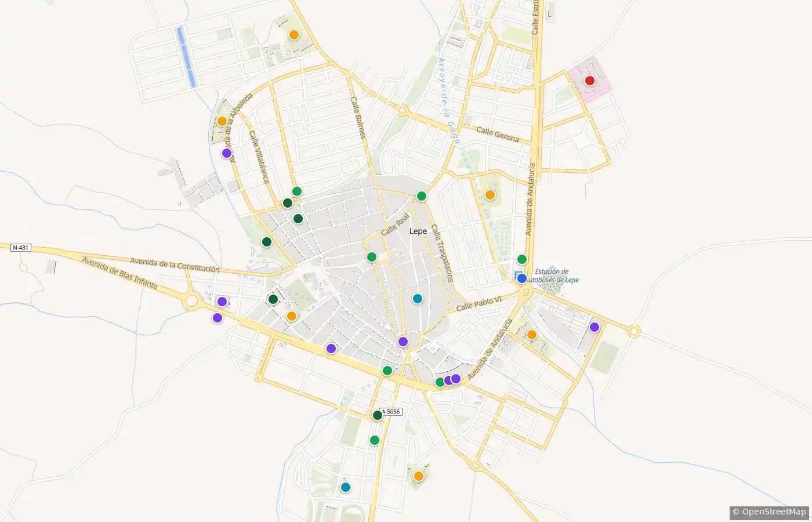This screenshot has height=522, width=812.
Task: Select orange marker southeast of the bus station
Action: (x=531, y=335)
